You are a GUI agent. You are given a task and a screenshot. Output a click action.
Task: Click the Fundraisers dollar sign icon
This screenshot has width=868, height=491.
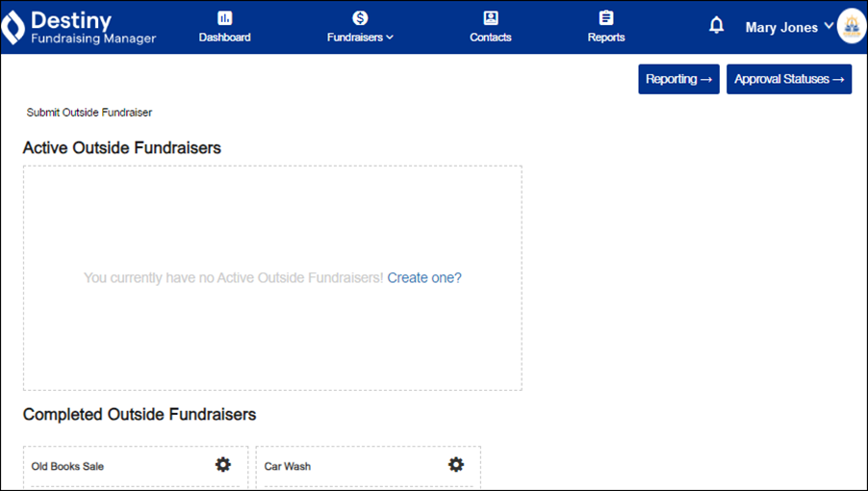click(x=360, y=18)
